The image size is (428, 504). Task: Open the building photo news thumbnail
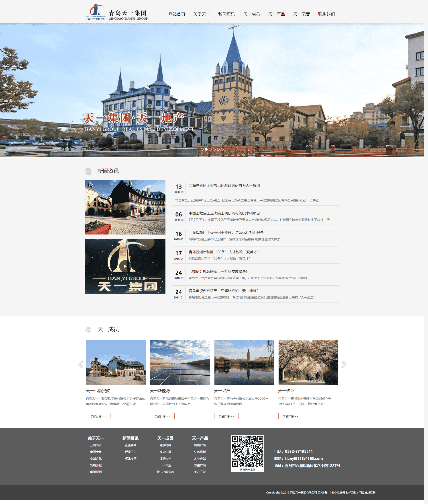point(125,207)
